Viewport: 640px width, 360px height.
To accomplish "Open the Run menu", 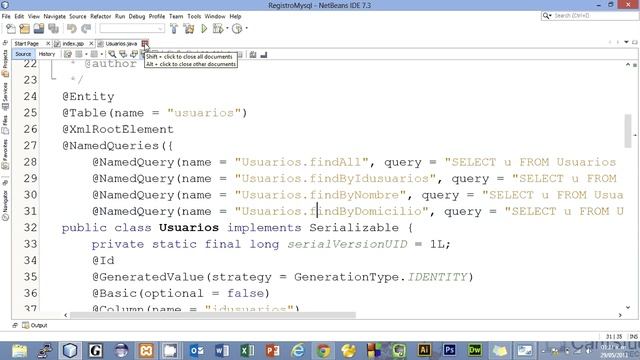I will tap(120, 16).
